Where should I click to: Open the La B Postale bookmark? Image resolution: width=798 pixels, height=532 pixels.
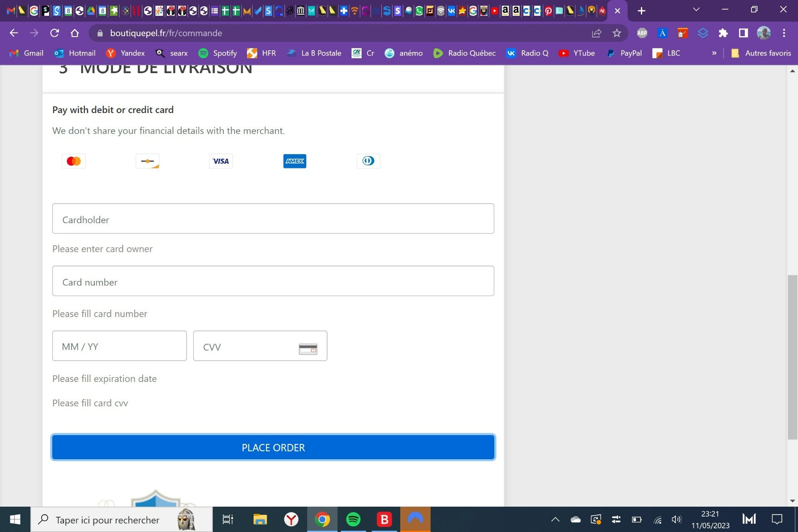[x=314, y=53]
